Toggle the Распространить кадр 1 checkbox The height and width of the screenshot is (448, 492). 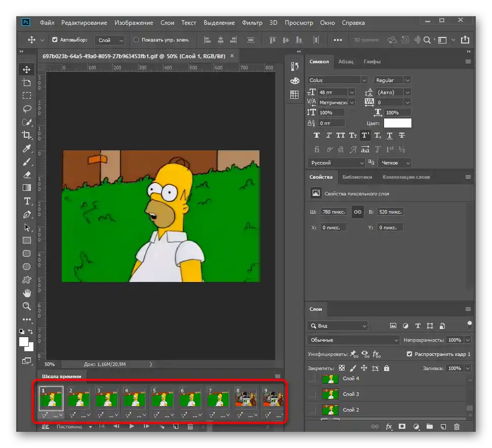pos(409,354)
